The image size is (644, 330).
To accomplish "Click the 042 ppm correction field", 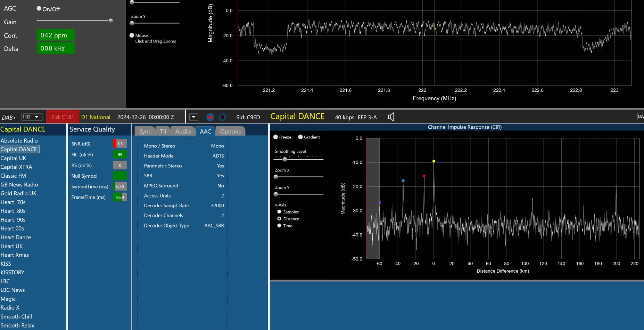I will [56, 35].
